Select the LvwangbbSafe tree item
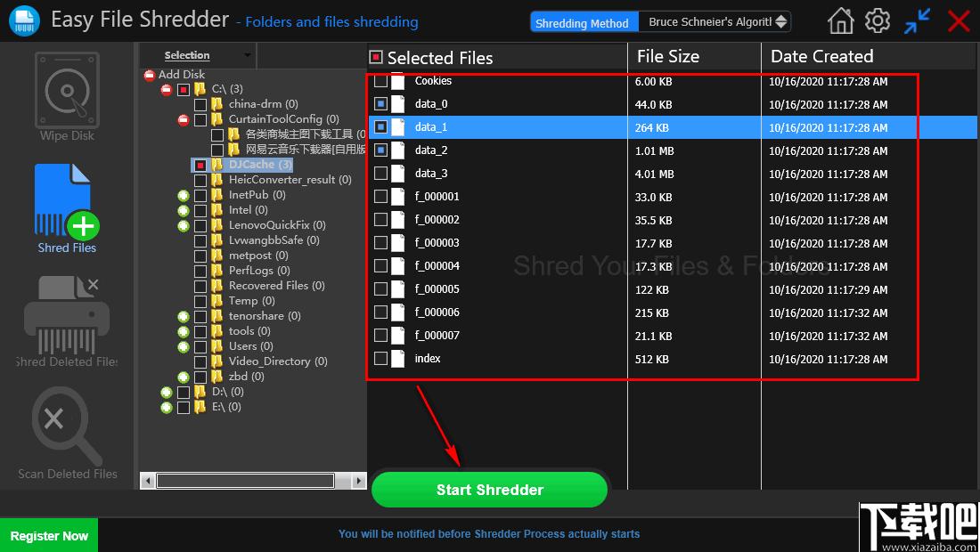Image resolution: width=980 pixels, height=552 pixels. 274,239
